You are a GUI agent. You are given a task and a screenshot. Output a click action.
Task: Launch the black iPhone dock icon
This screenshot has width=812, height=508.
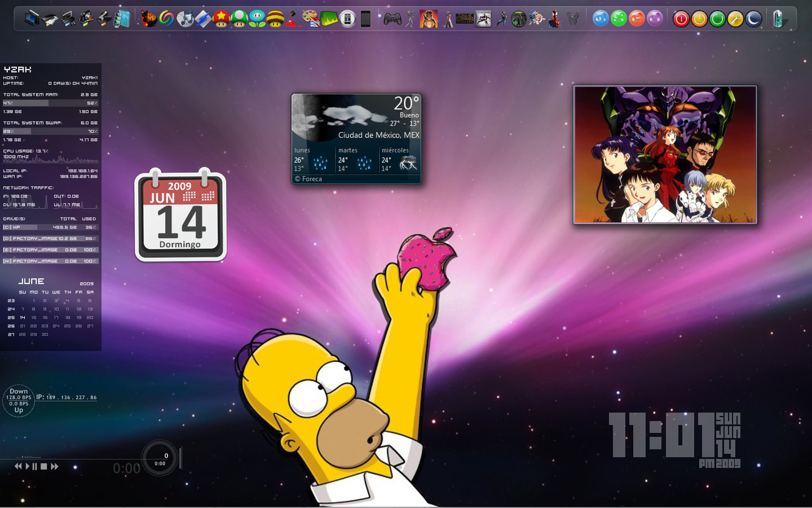point(365,19)
